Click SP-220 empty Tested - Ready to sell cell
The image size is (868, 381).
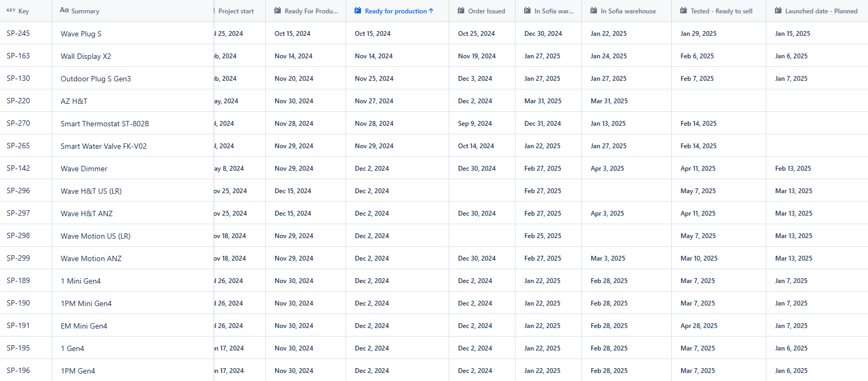click(719, 101)
